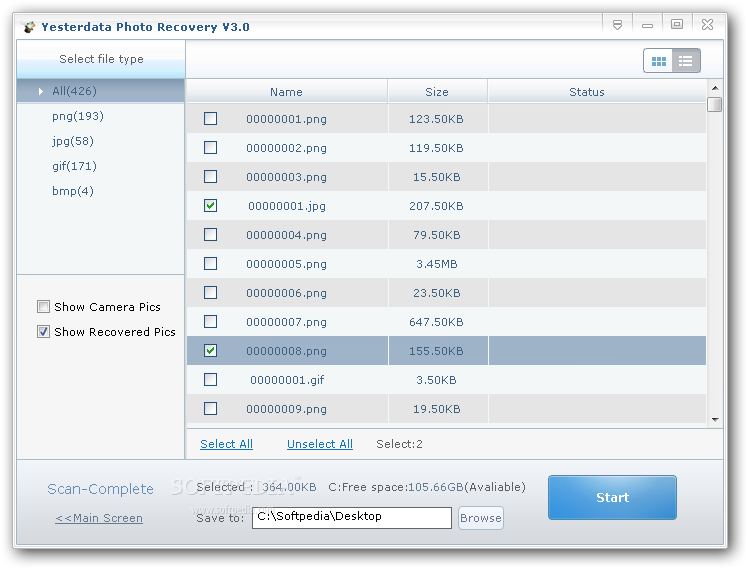Check the box for 00000001.png
Image resolution: width=748 pixels, height=569 pixels.
coord(210,118)
